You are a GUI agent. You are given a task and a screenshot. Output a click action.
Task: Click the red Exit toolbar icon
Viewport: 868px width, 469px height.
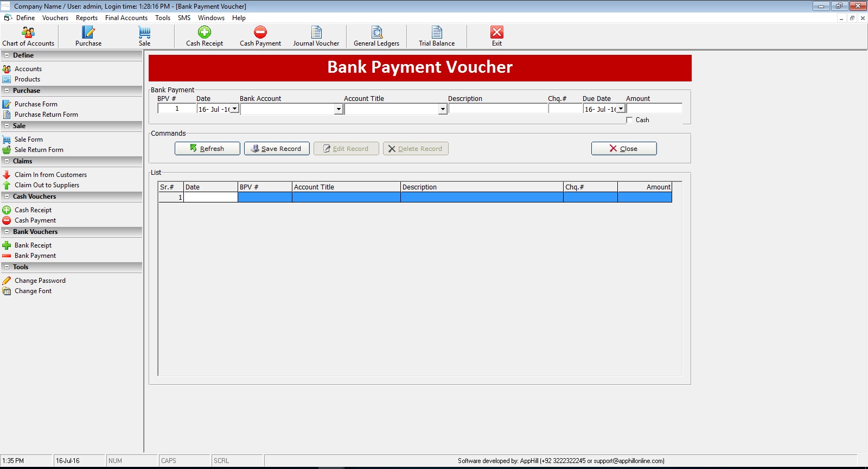(x=496, y=36)
